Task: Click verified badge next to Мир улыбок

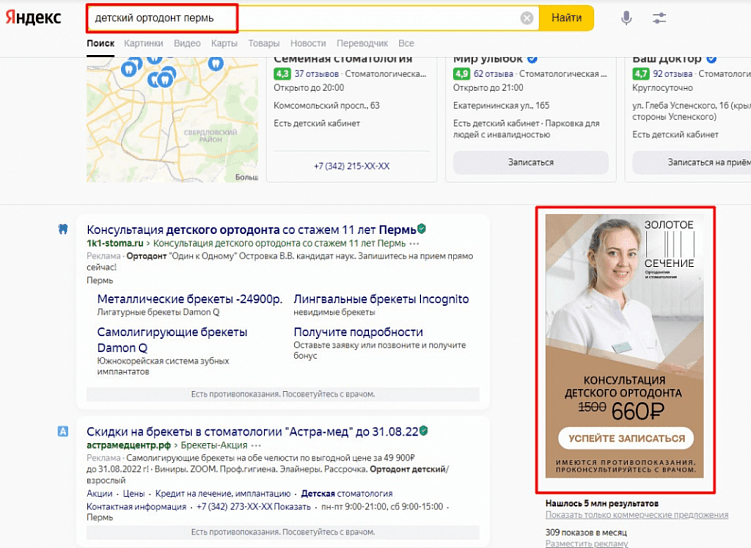Action: [x=532, y=59]
